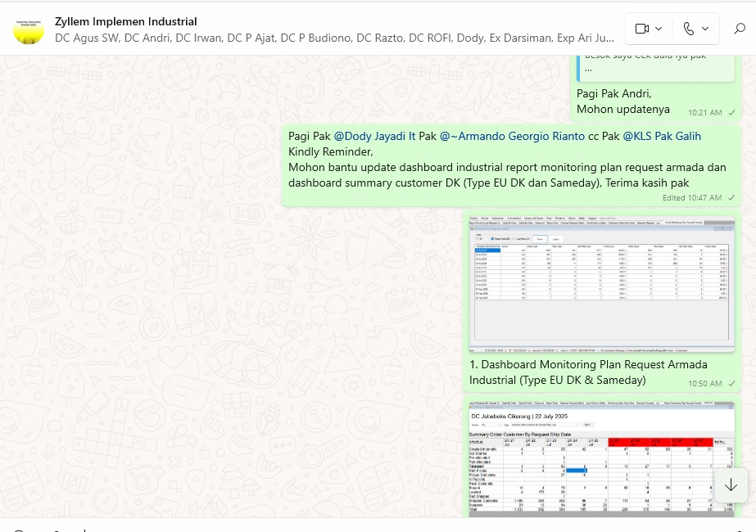Start a voice call using the phone icon
This screenshot has height=532, width=756.
(x=689, y=29)
